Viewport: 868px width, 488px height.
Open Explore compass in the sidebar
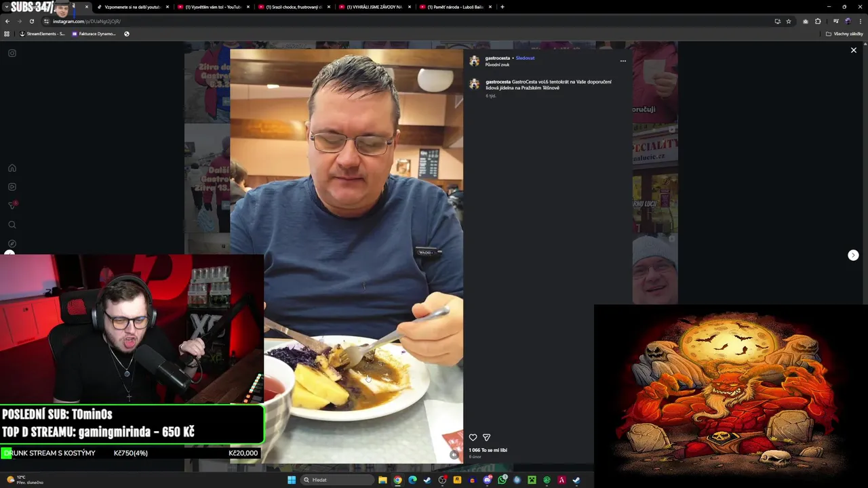[12, 244]
